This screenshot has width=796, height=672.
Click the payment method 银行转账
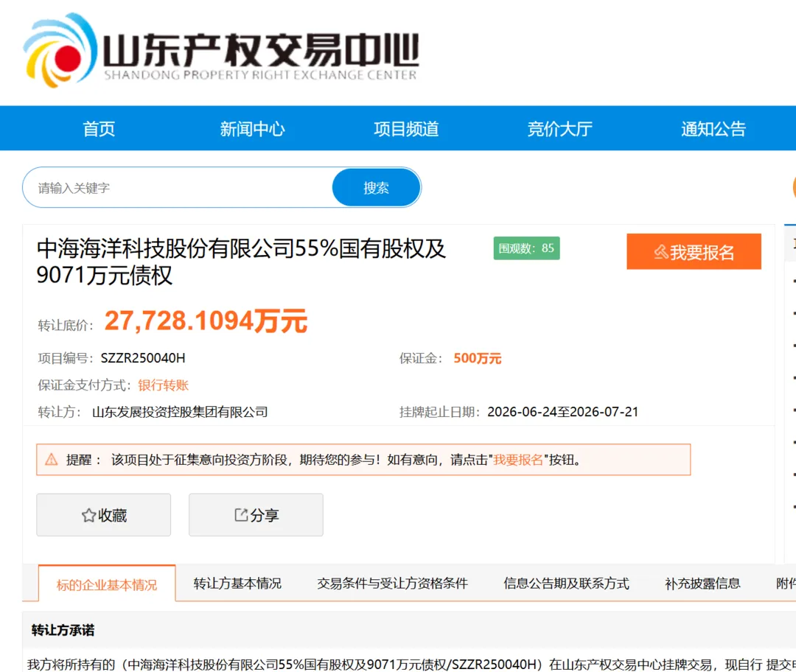pyautogui.click(x=163, y=385)
